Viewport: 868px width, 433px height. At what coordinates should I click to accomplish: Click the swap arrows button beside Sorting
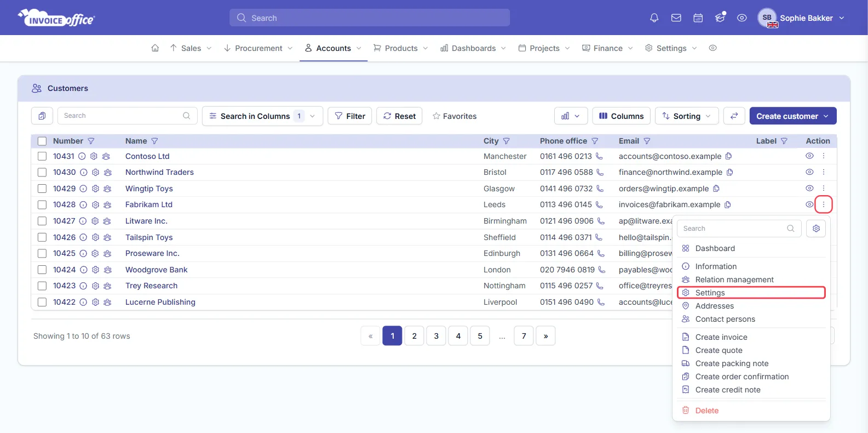click(x=734, y=116)
